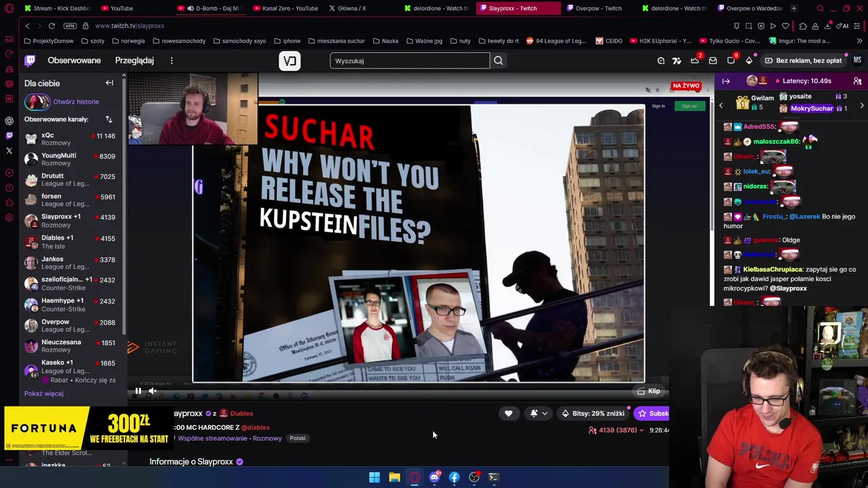The image size is (868, 488).
Task: Open the terminal from the taskbar
Action: point(494,477)
